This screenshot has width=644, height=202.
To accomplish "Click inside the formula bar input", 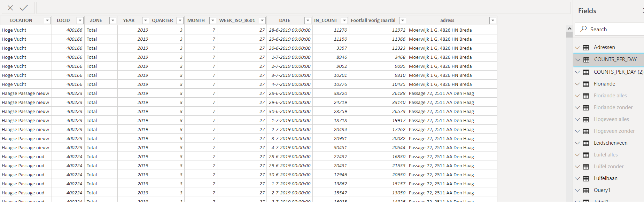I will [x=303, y=8].
